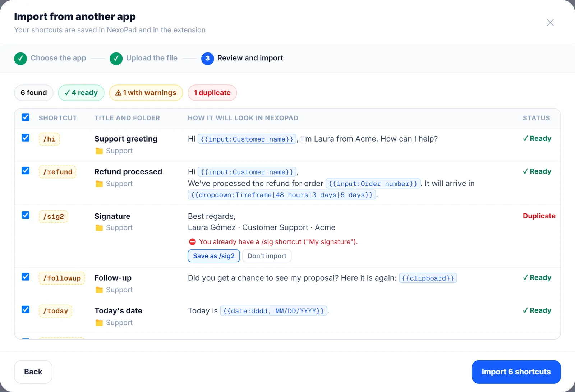
Task: Click the green check icon for Choose the app
Action: [20, 59]
